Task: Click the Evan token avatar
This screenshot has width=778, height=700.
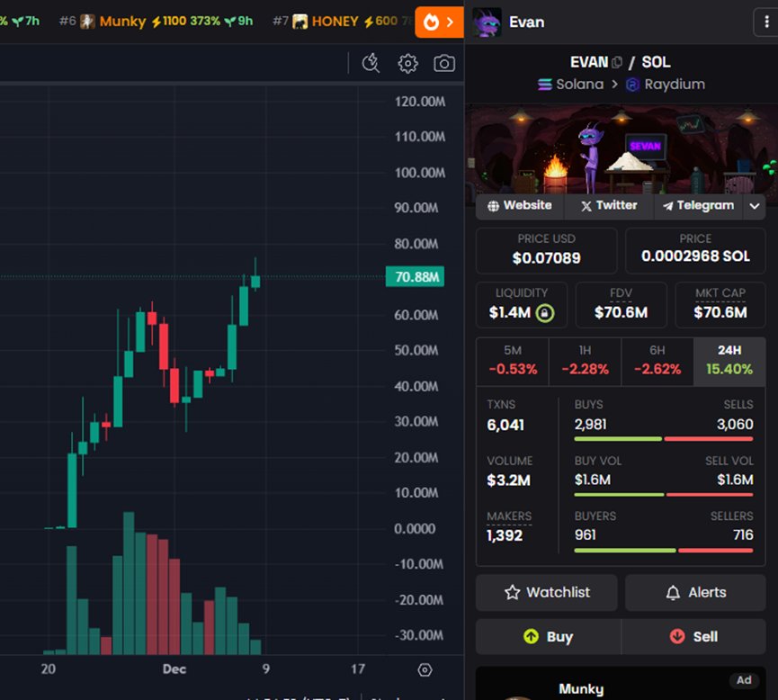Action: tap(487, 22)
